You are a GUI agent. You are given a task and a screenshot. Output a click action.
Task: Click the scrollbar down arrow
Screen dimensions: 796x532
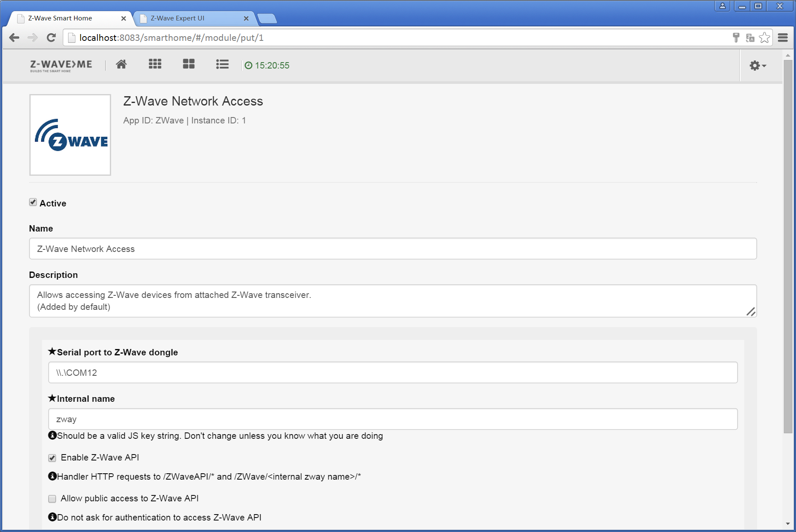click(x=788, y=524)
